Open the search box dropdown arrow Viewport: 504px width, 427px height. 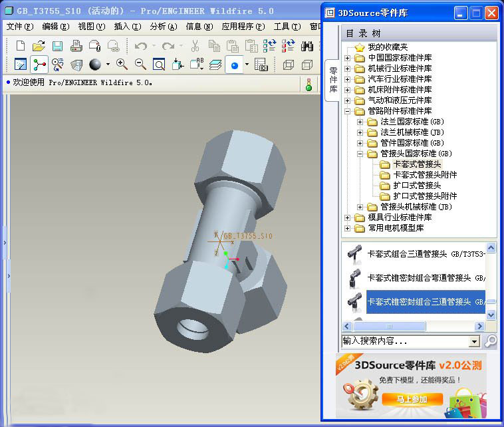coord(474,341)
